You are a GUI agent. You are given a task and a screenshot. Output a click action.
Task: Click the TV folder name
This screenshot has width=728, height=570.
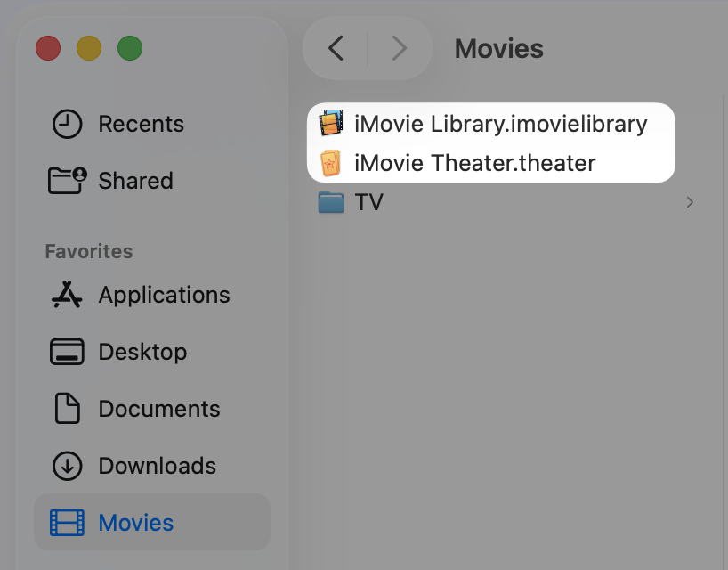coord(368,202)
